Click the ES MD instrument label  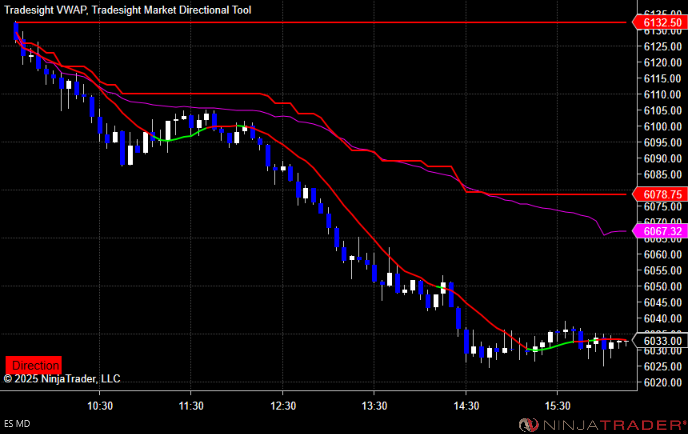click(17, 424)
